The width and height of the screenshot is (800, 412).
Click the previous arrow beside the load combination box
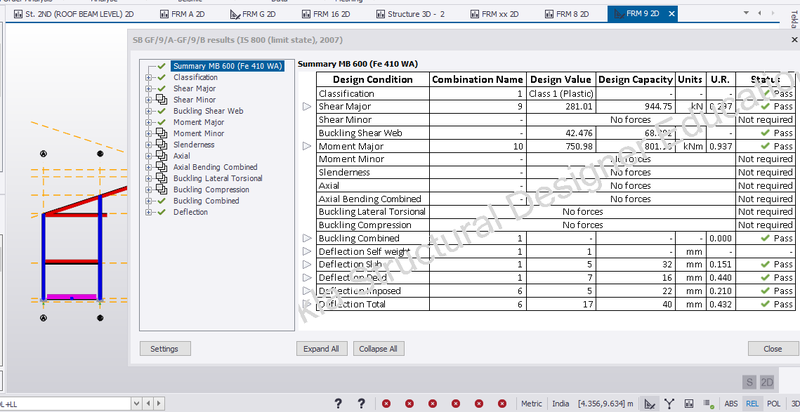pos(147,404)
